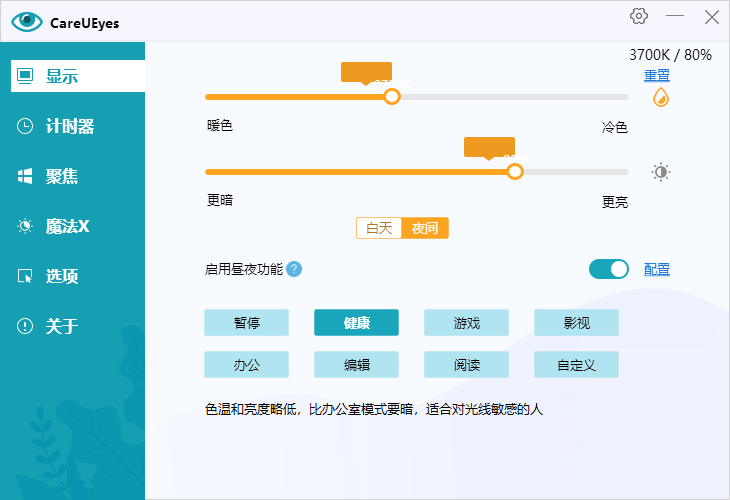This screenshot has height=500, width=730.
Task: Click the color temperature droplet icon
Action: (660, 97)
